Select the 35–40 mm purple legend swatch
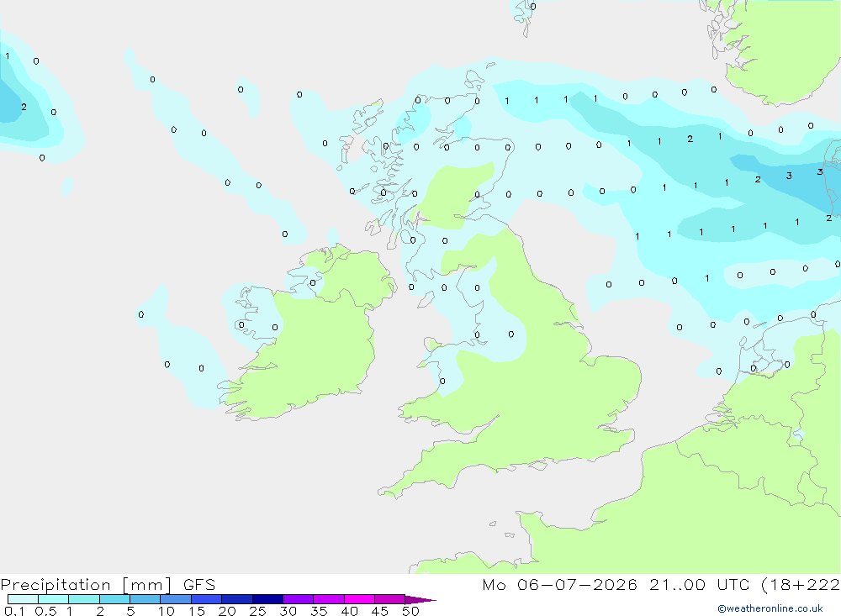Image resolution: width=841 pixels, height=616 pixels. pos(329,599)
